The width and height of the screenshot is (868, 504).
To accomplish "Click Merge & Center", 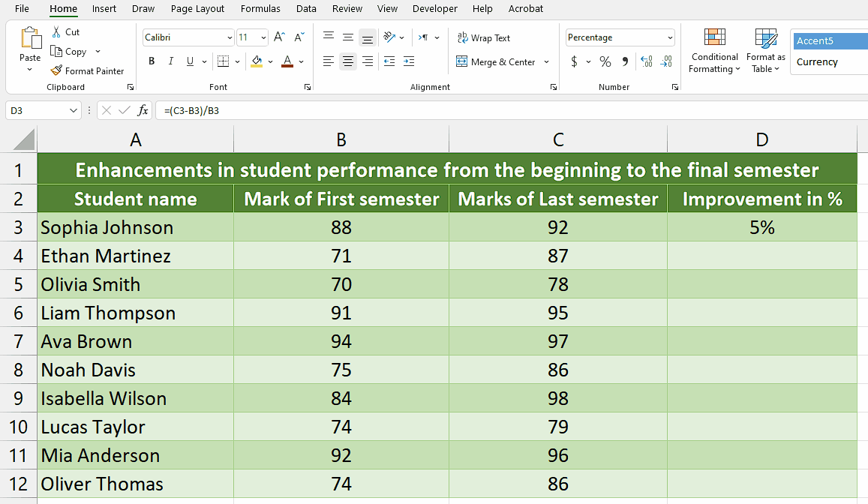I will pyautogui.click(x=495, y=62).
